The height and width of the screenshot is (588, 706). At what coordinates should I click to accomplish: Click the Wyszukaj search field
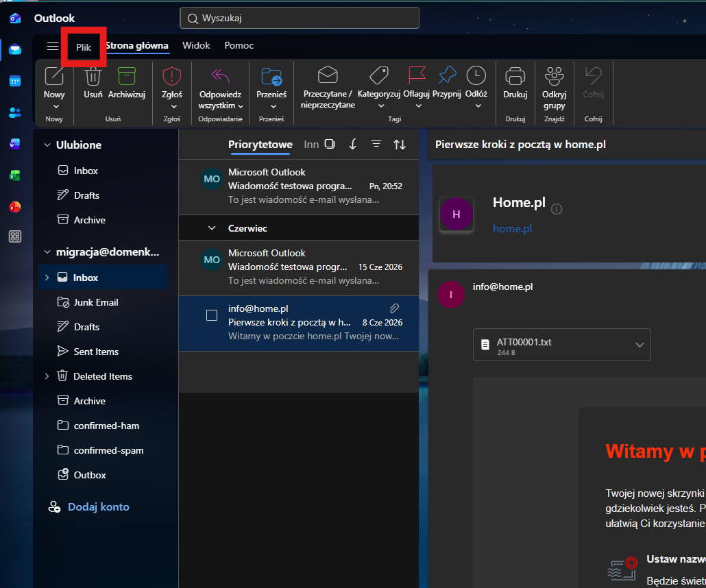(x=300, y=18)
